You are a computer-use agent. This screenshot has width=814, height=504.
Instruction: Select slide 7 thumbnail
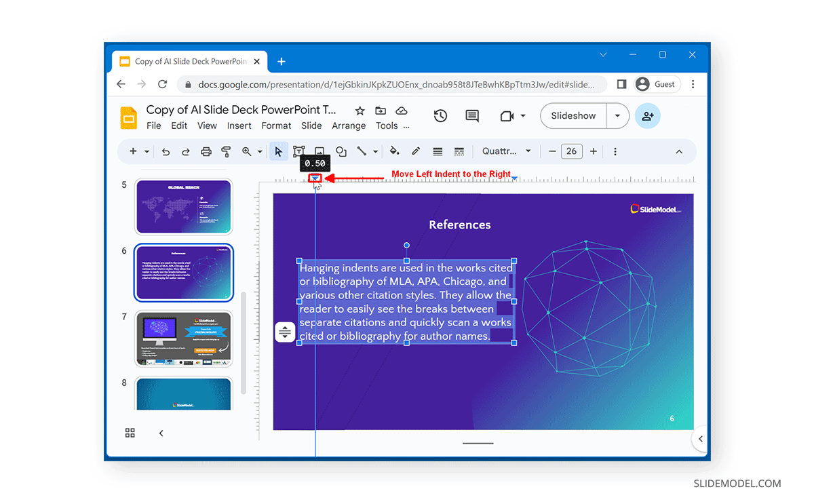click(x=183, y=338)
